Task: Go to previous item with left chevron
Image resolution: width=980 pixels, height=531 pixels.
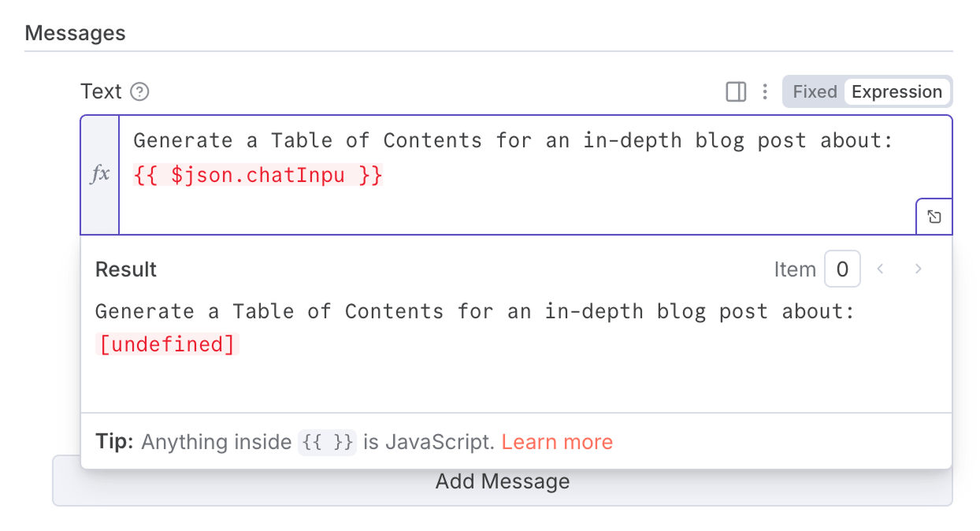Action: pyautogui.click(x=880, y=269)
